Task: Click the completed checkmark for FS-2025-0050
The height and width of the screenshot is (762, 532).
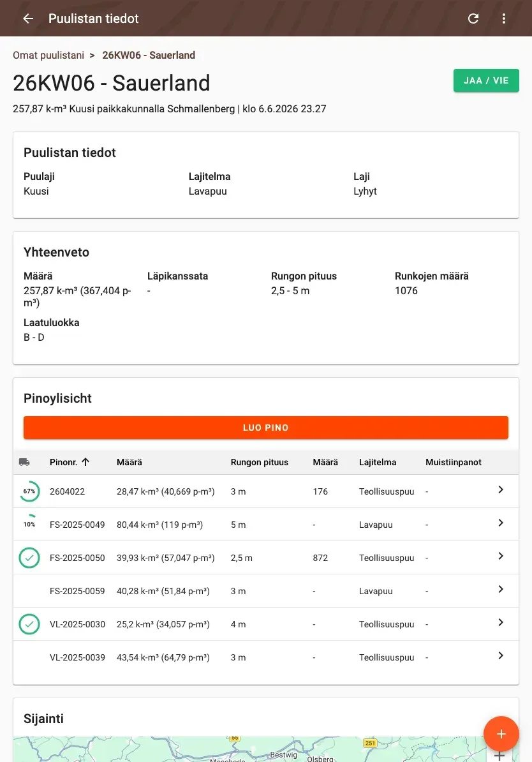Action: pyautogui.click(x=29, y=558)
